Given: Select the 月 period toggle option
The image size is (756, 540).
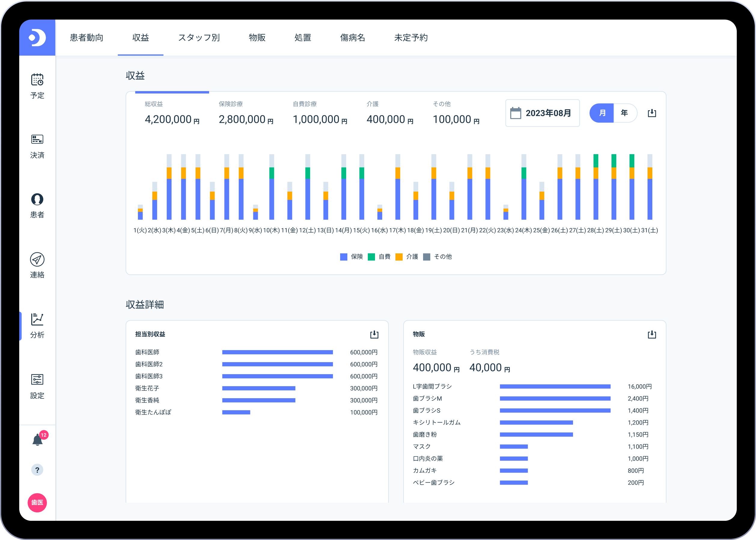Looking at the screenshot, I should click(602, 113).
